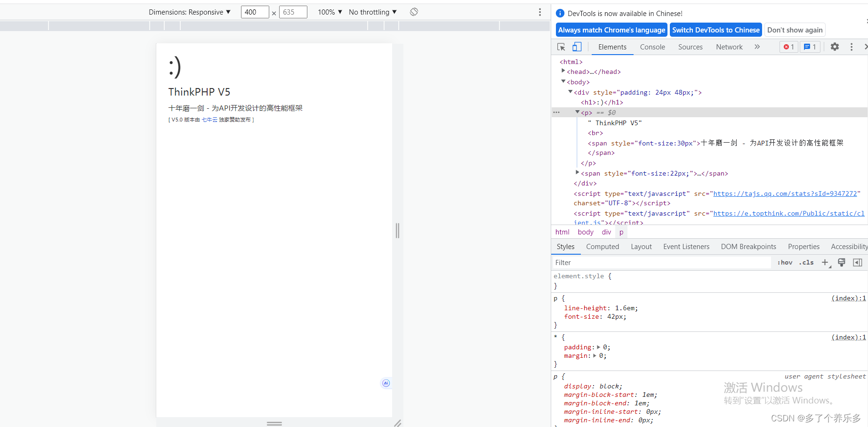868x427 pixels.
Task: Switch to the Network tab
Action: [729, 47]
